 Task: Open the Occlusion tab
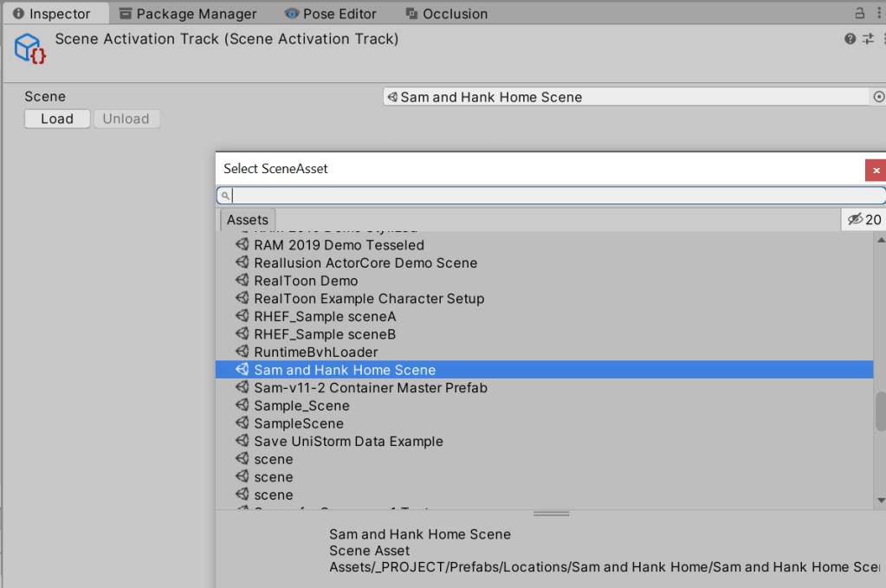447,14
